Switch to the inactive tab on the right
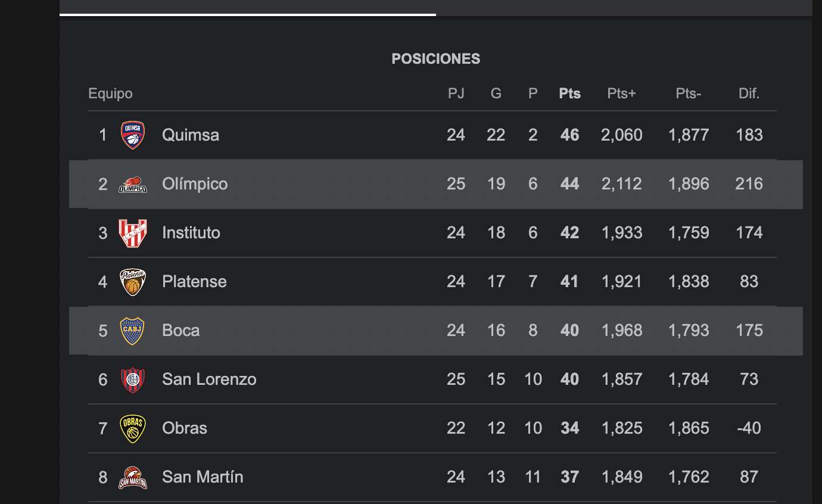822x504 pixels. pyautogui.click(x=624, y=7)
